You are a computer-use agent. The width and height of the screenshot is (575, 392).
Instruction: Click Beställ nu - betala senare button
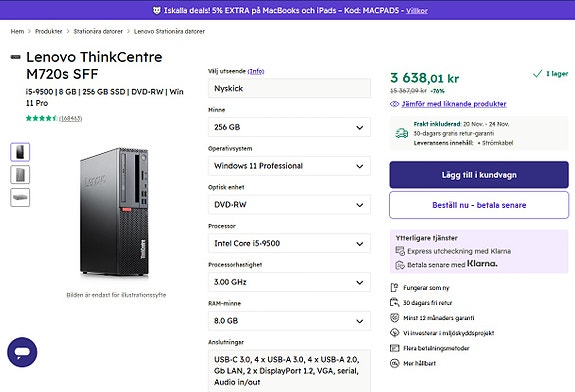click(x=479, y=205)
